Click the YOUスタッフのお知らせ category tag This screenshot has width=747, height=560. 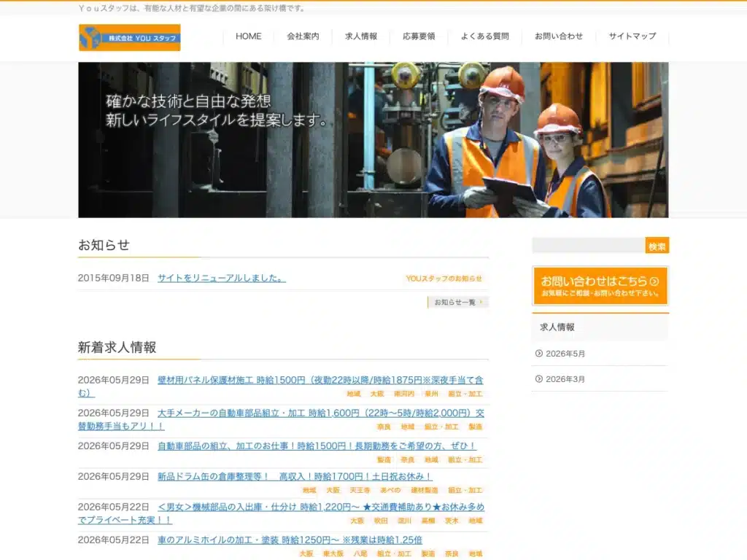tap(444, 279)
